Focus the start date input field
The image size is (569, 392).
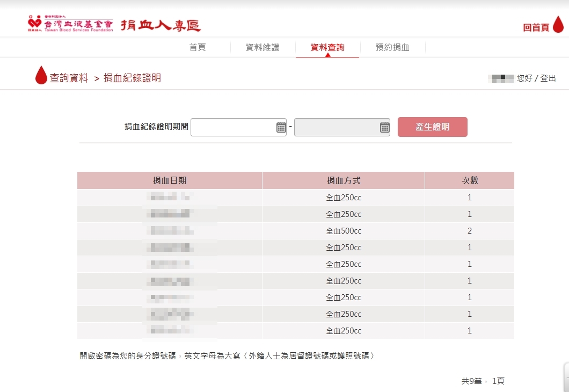pos(233,127)
